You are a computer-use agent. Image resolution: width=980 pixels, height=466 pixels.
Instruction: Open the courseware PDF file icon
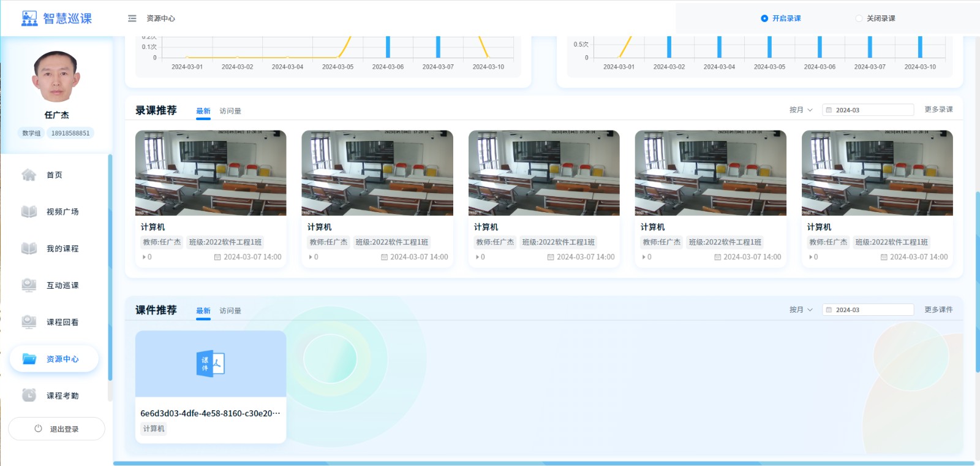click(210, 364)
